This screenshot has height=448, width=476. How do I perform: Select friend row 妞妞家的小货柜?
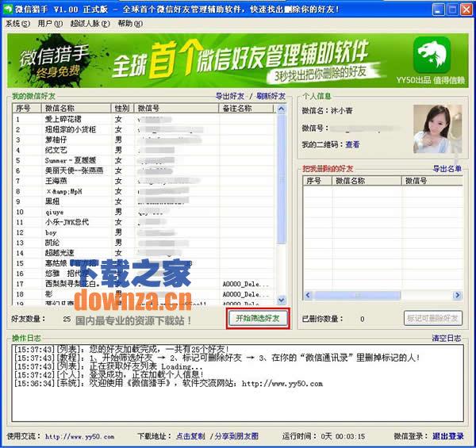[x=144, y=129]
